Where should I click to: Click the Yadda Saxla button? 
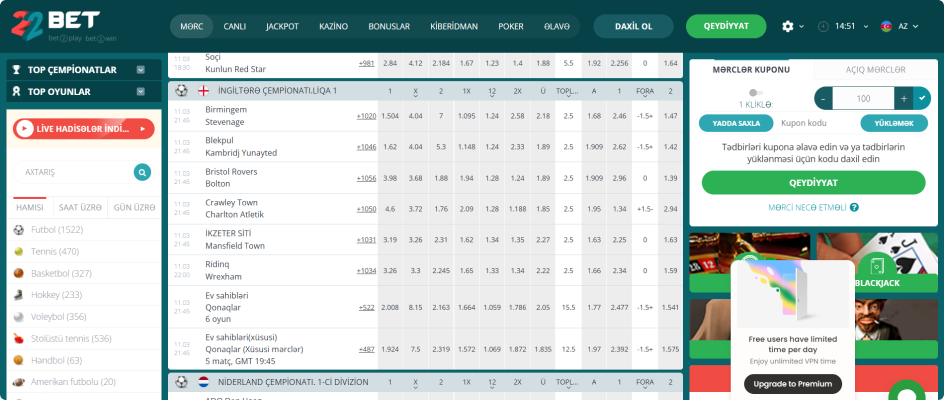click(x=736, y=123)
